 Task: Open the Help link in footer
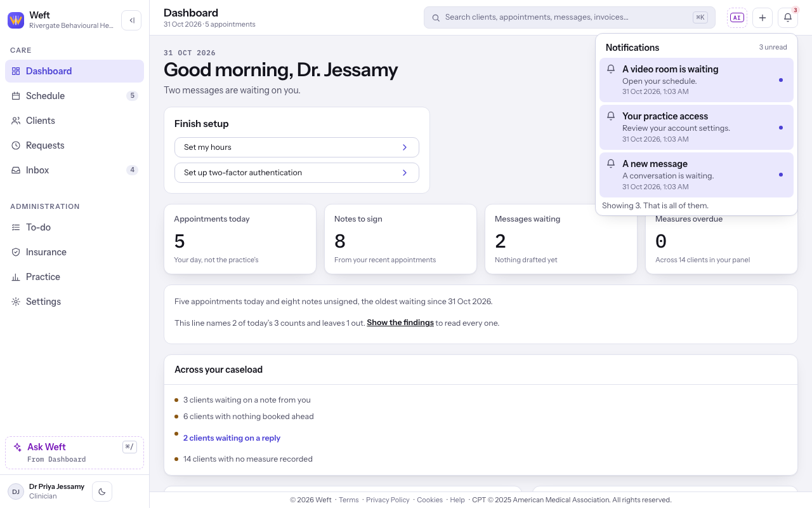[x=457, y=500]
